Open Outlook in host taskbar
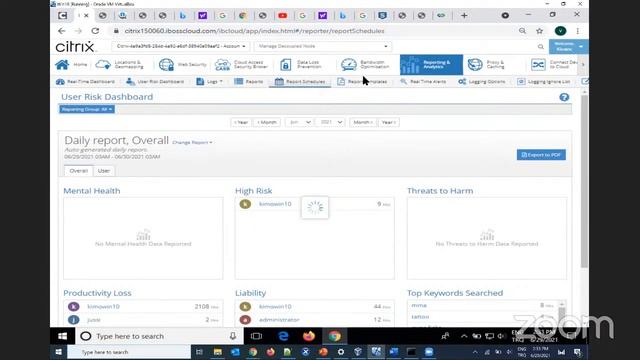 235,352
